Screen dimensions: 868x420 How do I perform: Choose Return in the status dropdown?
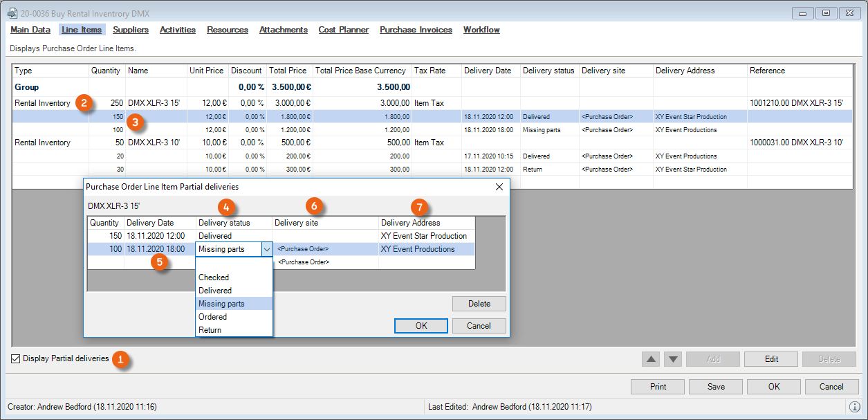pyautogui.click(x=210, y=330)
